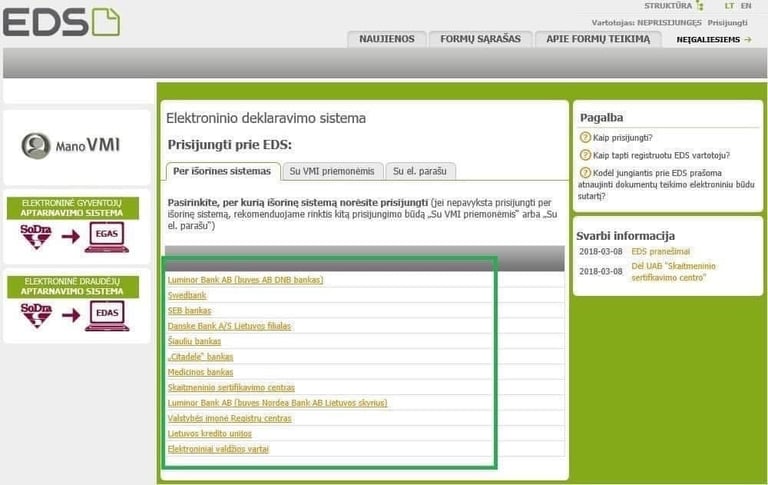Select the Su el. parašu tab
This screenshot has width=768, height=485.
click(420, 171)
